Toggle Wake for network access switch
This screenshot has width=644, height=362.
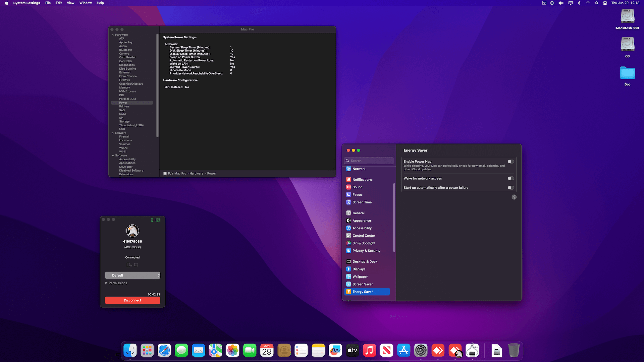click(x=511, y=178)
